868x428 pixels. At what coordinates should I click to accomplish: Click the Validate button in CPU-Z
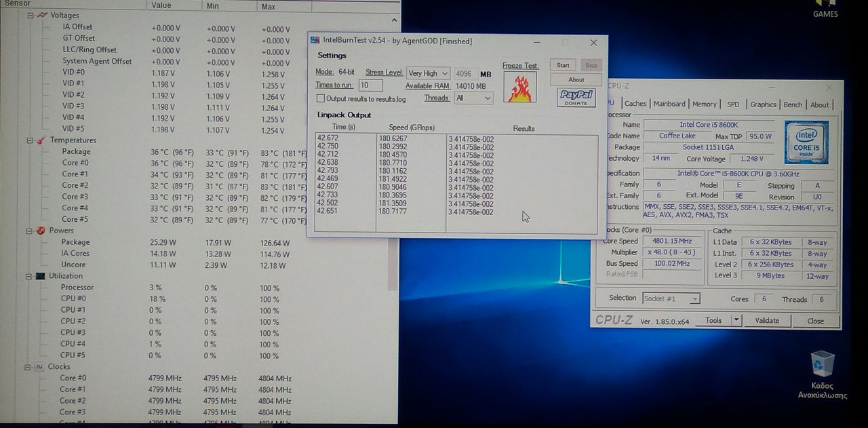tap(767, 321)
